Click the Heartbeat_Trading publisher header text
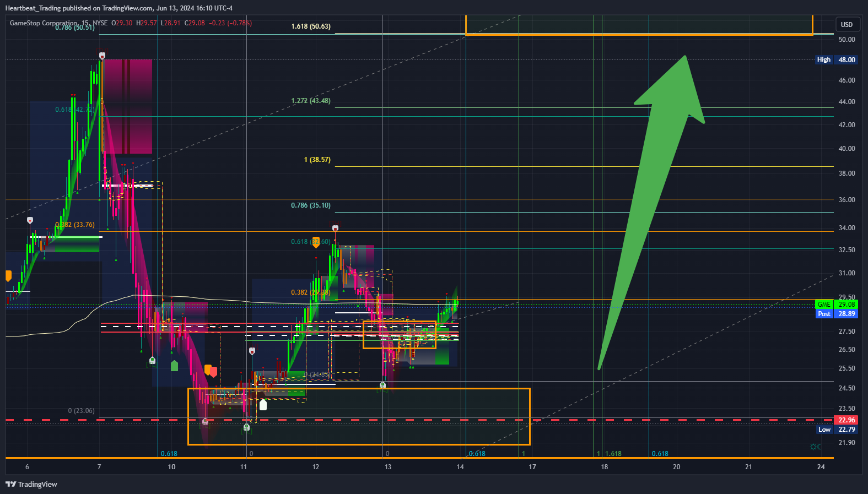The image size is (868, 494). (x=119, y=8)
